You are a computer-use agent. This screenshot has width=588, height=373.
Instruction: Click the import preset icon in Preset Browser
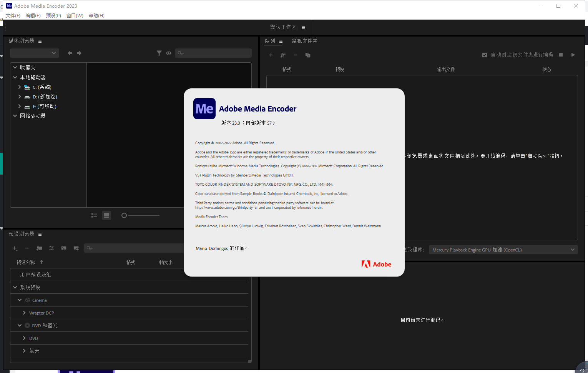64,248
